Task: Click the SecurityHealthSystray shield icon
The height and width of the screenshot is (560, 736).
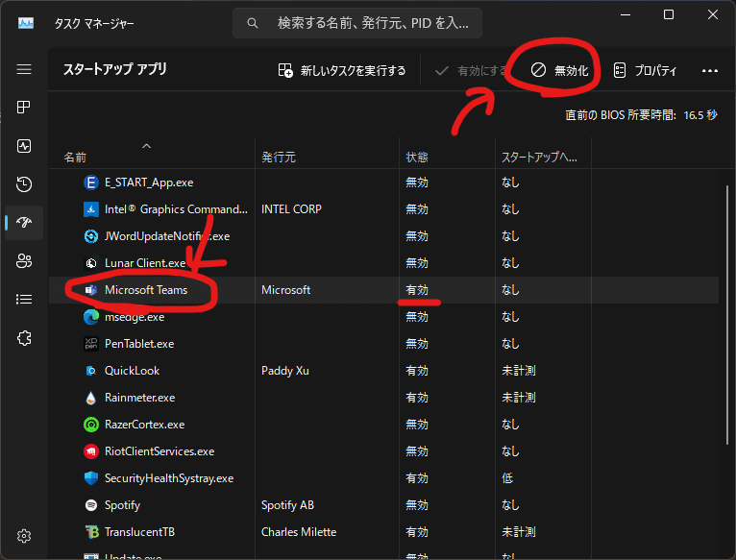Action: 91,478
